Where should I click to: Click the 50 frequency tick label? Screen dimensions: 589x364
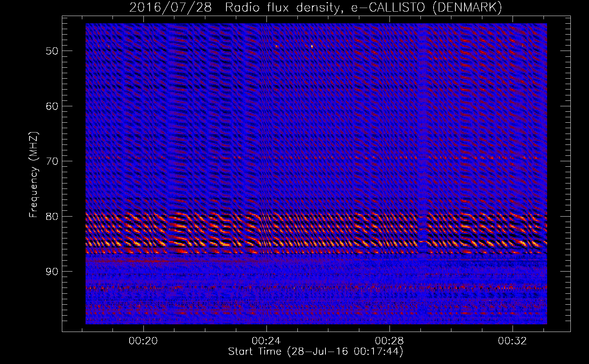(x=52, y=51)
